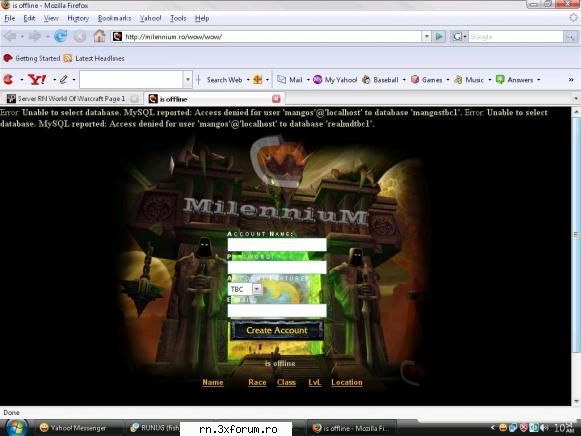The height and width of the screenshot is (436, 581).
Task: Sort by the Race column link
Action: click(257, 382)
